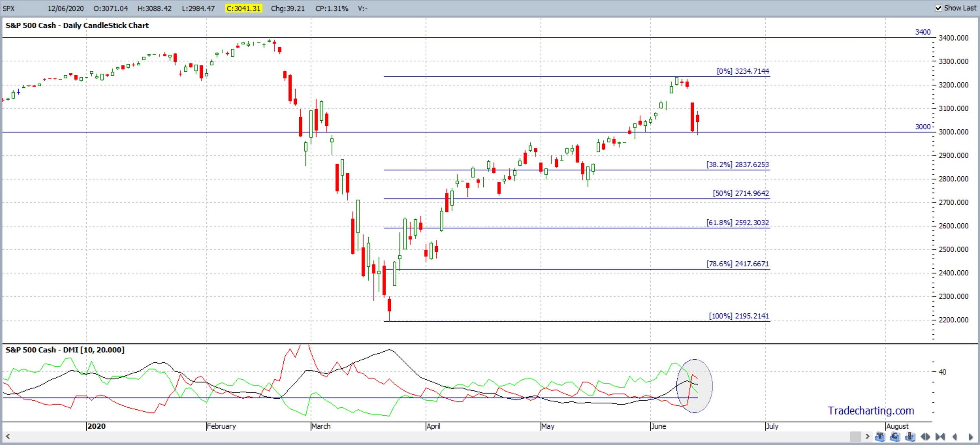Click the V:- volume value in header

(x=363, y=8)
